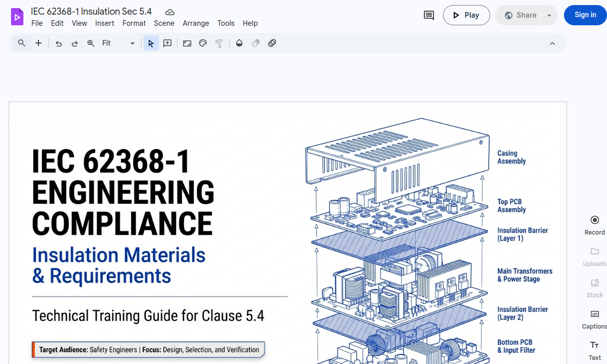The height and width of the screenshot is (364, 607).
Task: Select the arrow pointer tool
Action: click(x=151, y=43)
